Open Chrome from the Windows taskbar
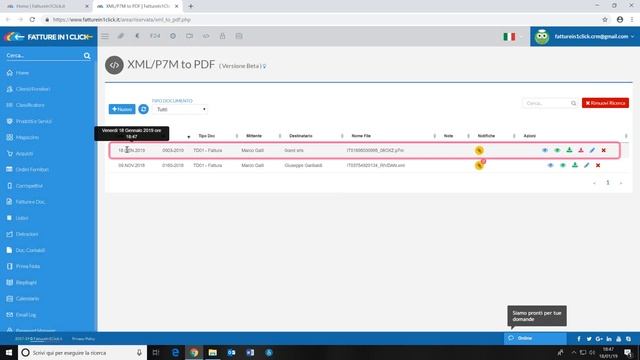Image resolution: width=640 pixels, height=360 pixels. (194, 352)
